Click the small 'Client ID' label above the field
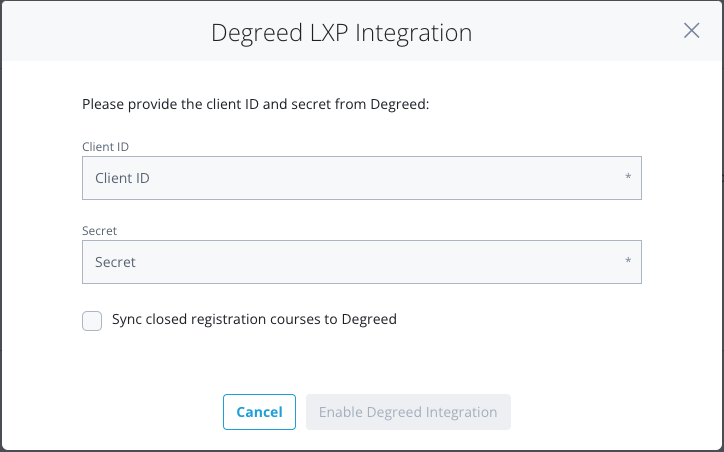The width and height of the screenshot is (724, 452). pyautogui.click(x=105, y=147)
